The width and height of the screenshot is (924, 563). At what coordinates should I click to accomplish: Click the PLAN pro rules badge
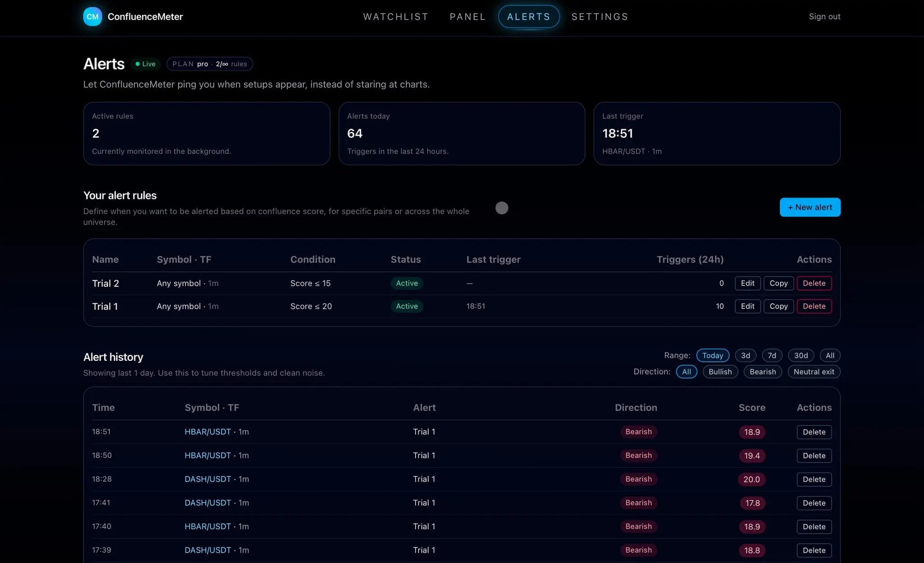click(x=210, y=64)
